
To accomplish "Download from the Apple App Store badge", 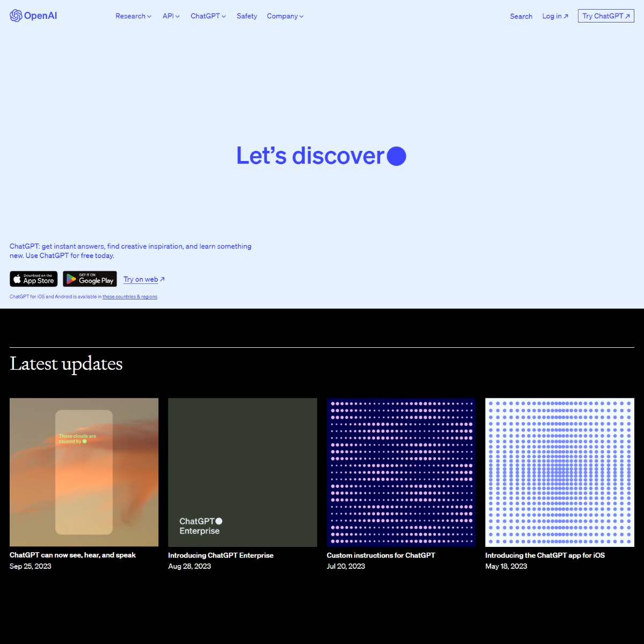I will coord(33,279).
